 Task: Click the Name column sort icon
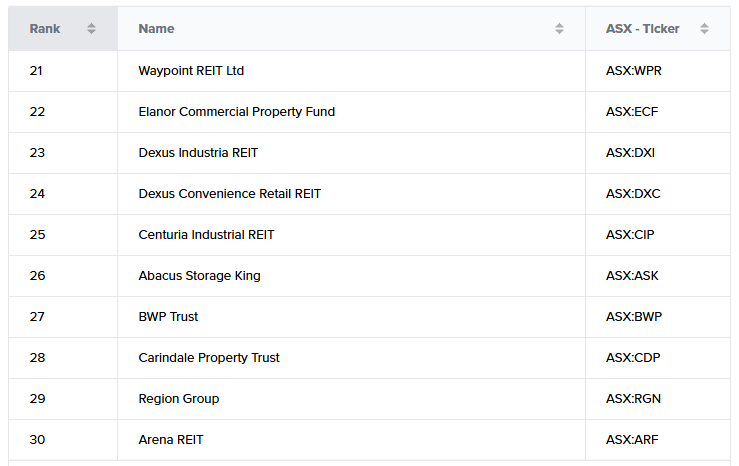coord(559,29)
